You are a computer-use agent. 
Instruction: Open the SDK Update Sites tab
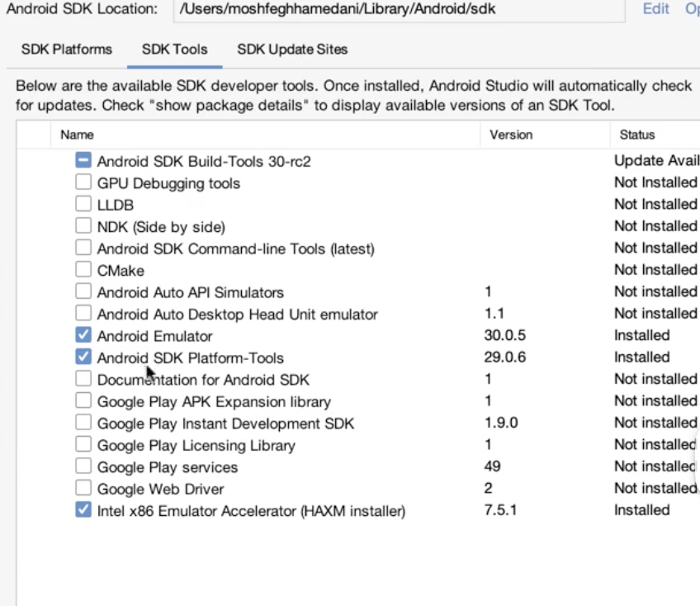[x=292, y=49]
